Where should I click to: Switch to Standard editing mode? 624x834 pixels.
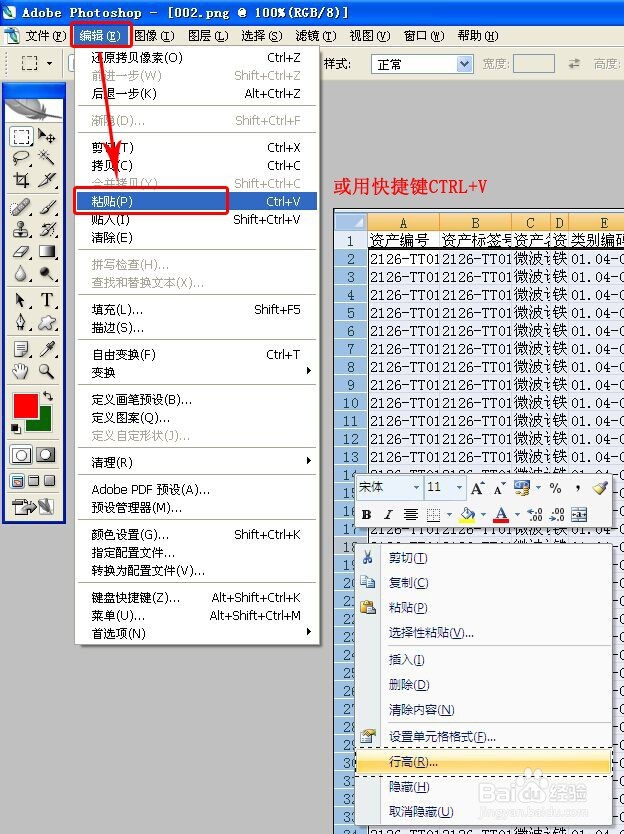[21, 455]
